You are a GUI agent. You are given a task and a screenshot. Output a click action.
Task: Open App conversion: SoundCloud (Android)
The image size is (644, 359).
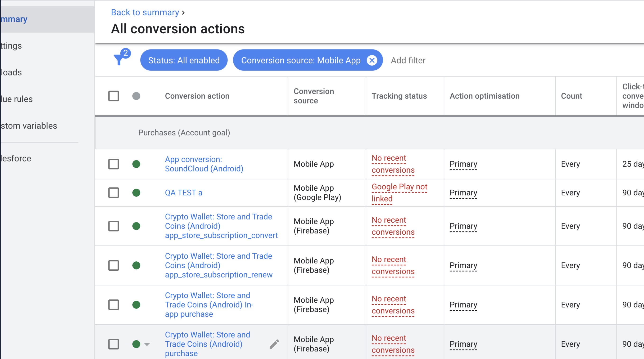tap(204, 164)
